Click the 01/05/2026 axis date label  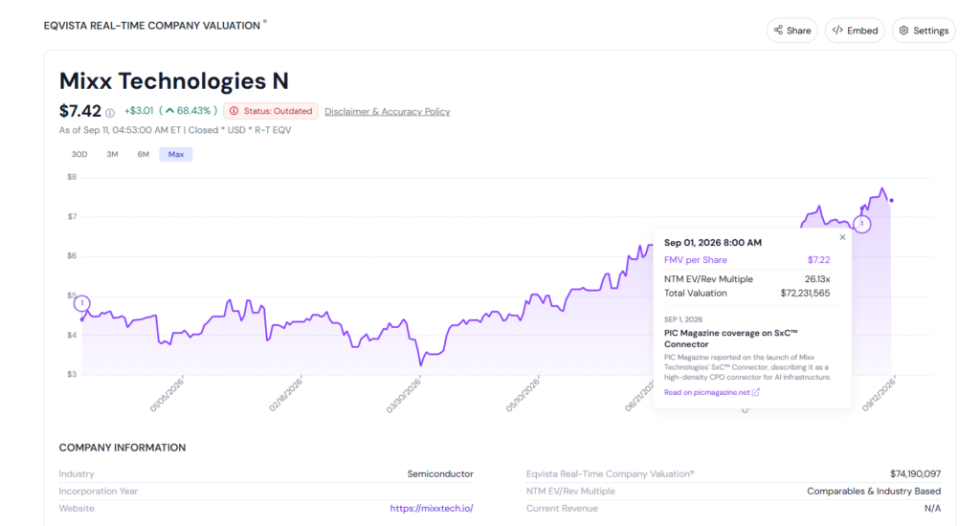(167, 395)
